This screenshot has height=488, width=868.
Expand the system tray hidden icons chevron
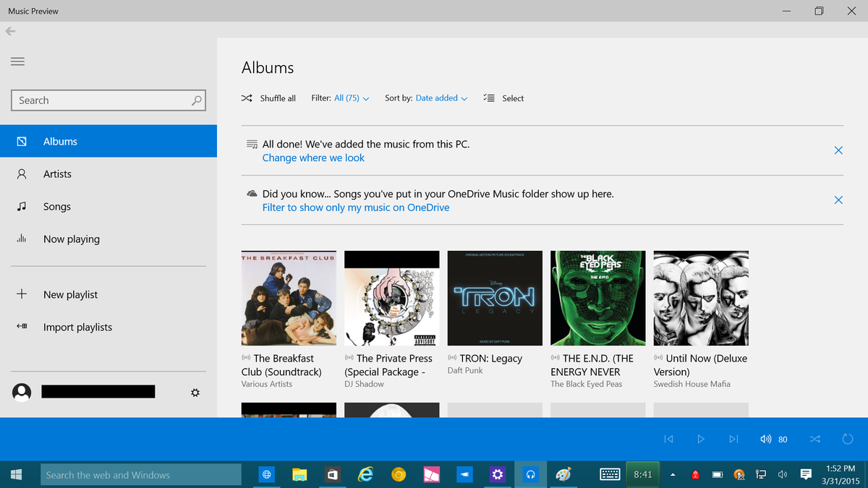(672, 474)
